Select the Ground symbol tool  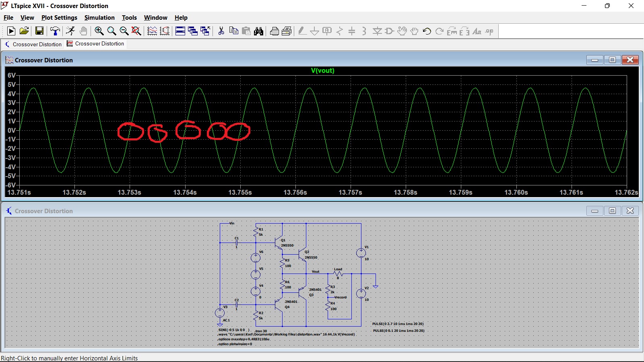click(315, 31)
